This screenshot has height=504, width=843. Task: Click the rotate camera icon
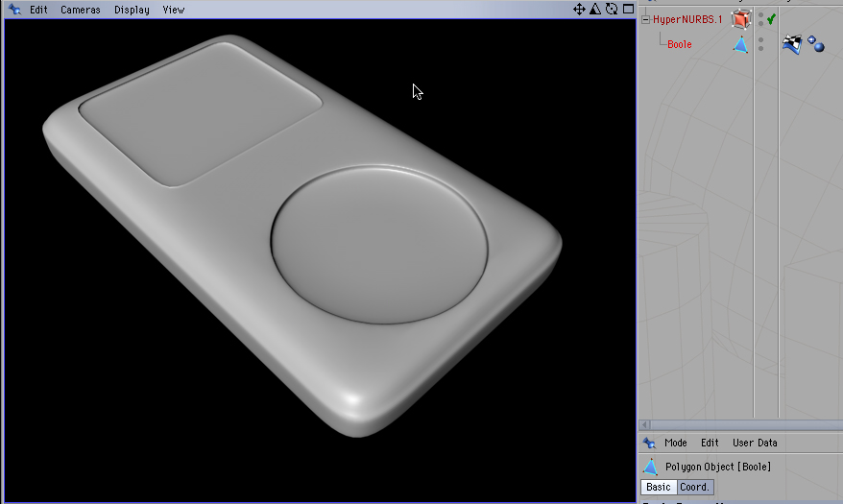[x=612, y=10]
